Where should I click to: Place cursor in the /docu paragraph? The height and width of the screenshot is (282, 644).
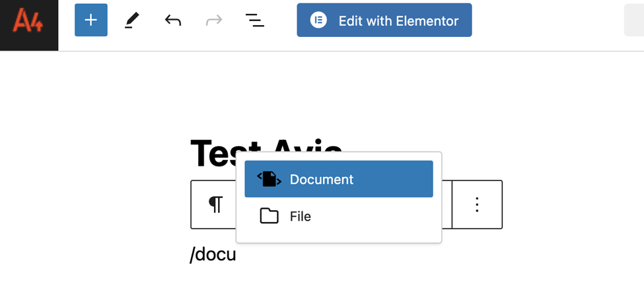tap(213, 254)
